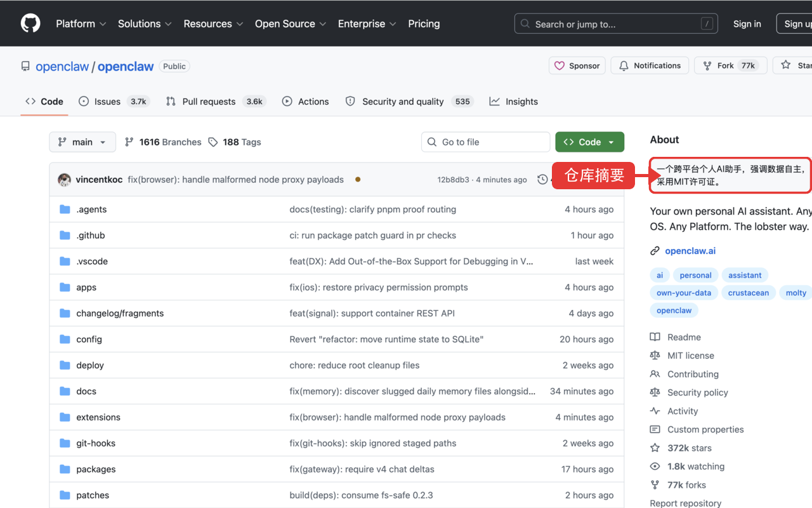Click the packages folder icon
This screenshot has width=812, height=508.
65,469
